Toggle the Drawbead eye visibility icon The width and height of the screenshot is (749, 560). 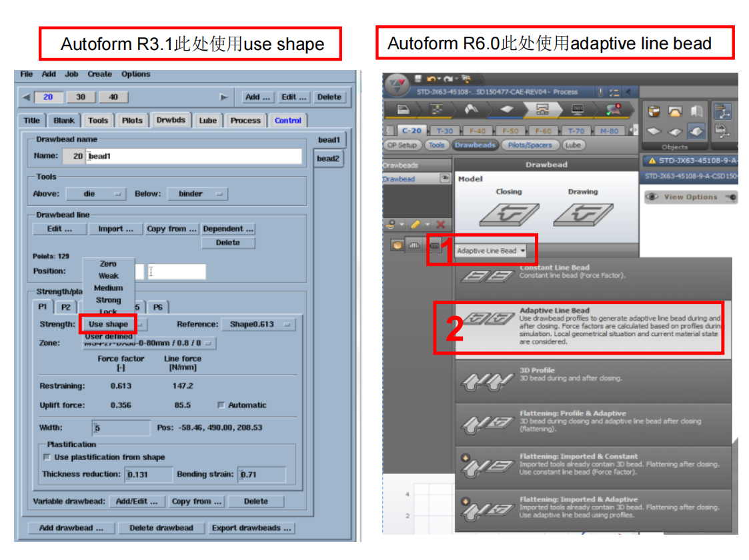[444, 179]
